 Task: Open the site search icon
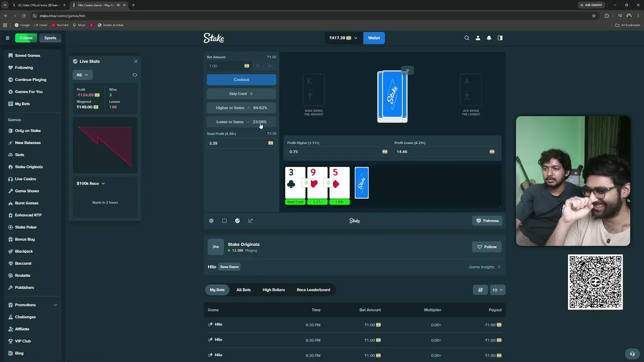pyautogui.click(x=467, y=38)
